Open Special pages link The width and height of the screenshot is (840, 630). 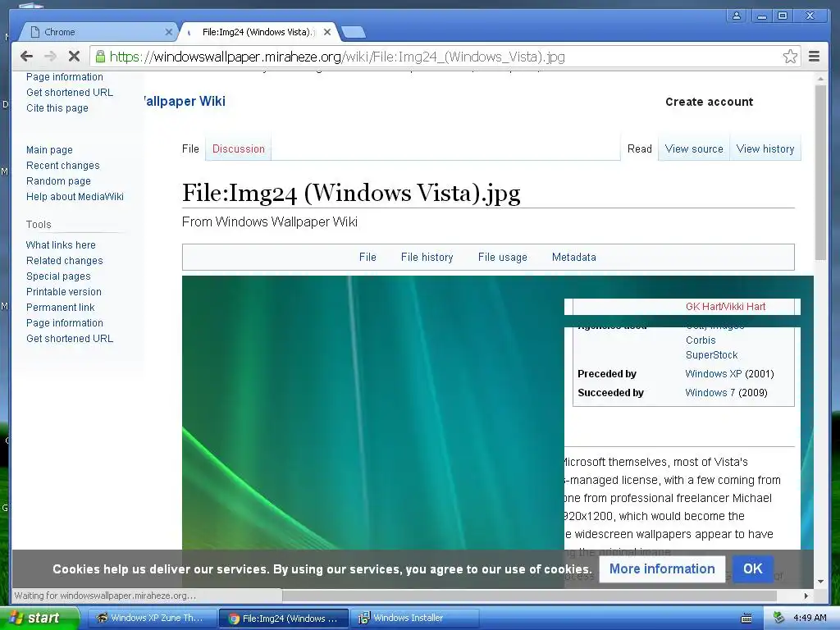[58, 276]
